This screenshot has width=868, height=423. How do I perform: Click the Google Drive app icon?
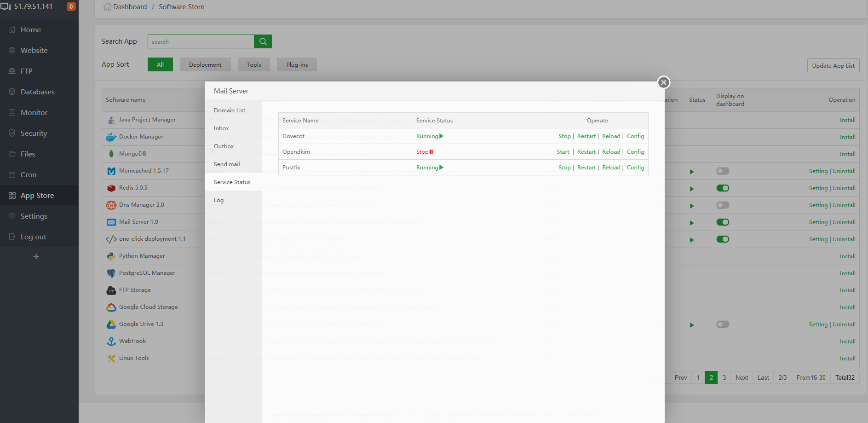[111, 324]
